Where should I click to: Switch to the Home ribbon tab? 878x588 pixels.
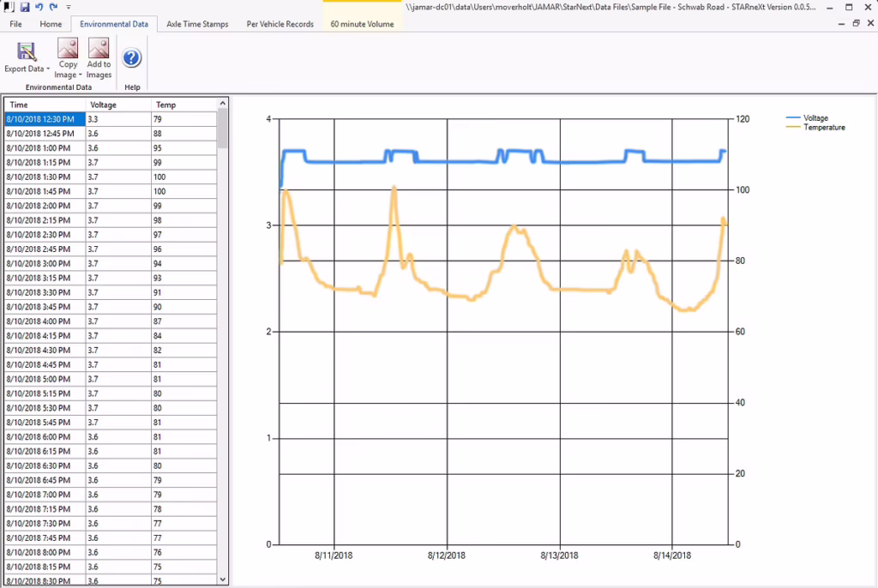click(x=51, y=24)
